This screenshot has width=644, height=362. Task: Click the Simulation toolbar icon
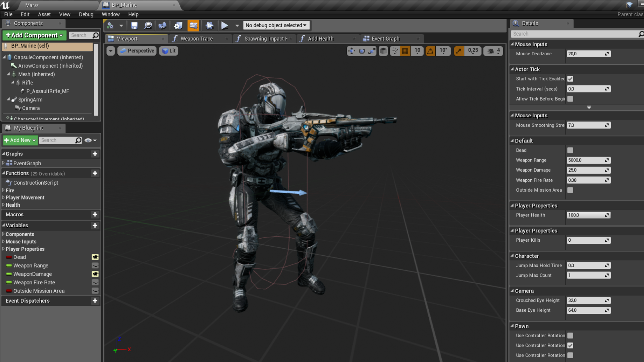point(209,25)
